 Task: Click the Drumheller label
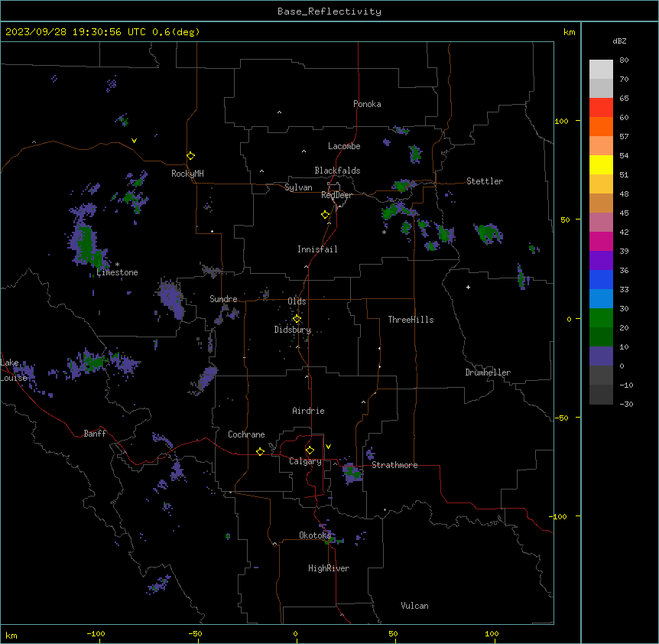488,372
